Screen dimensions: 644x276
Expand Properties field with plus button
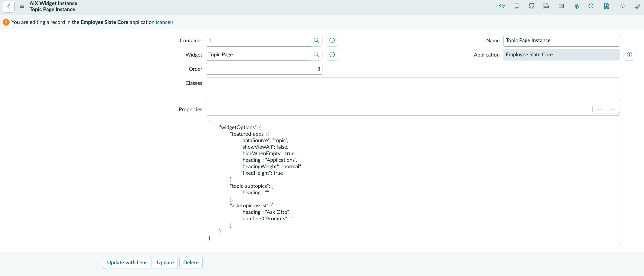(613, 109)
